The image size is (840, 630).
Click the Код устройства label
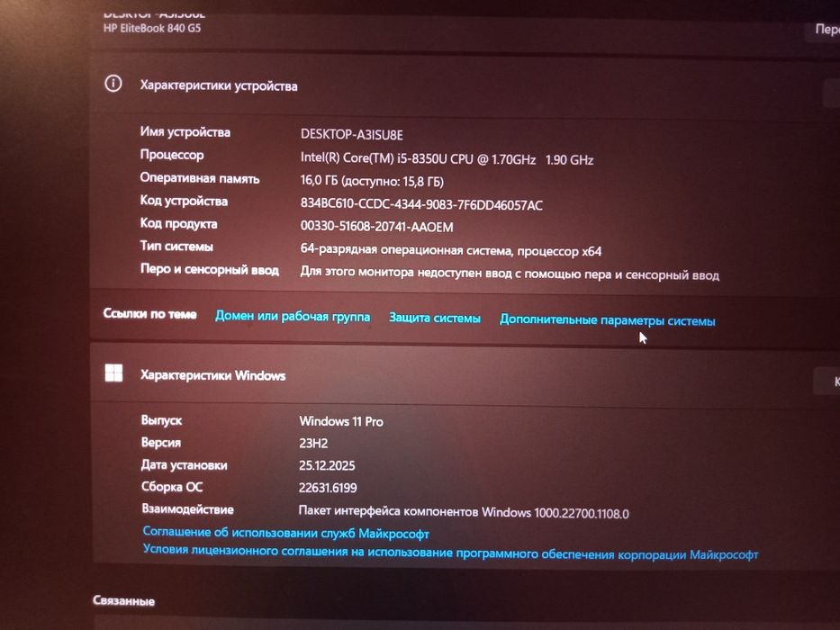(184, 201)
